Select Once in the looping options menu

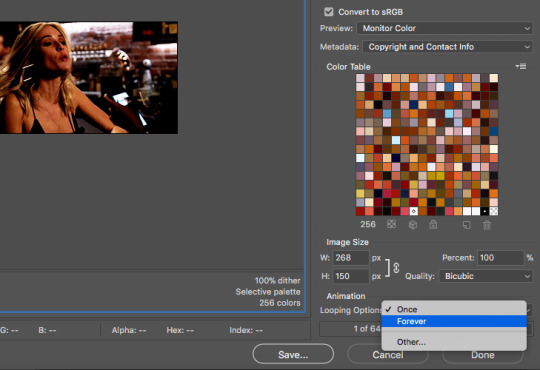point(454,309)
